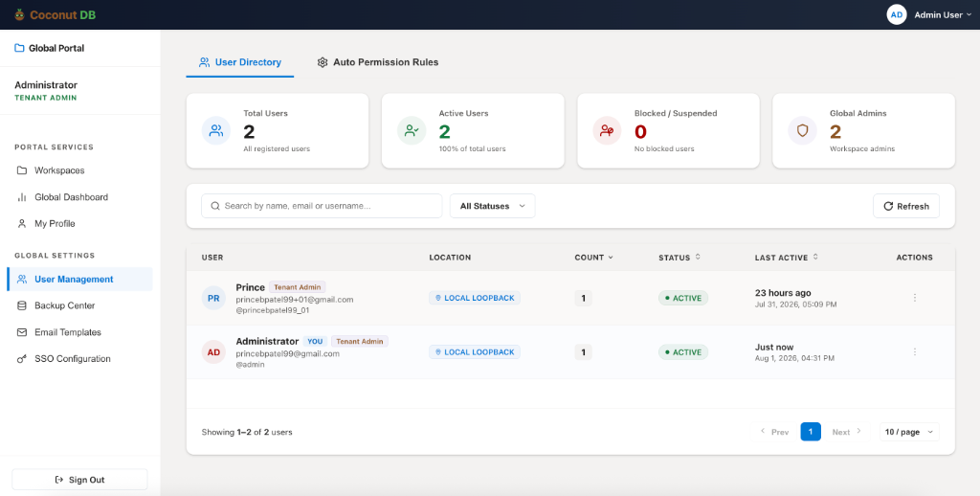This screenshot has width=980, height=496.
Task: Open actions menu for Administrator row
Action: [x=914, y=352]
